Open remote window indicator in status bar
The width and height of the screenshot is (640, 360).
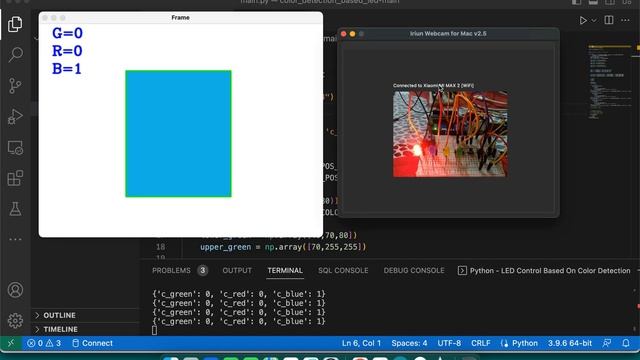coord(11,343)
